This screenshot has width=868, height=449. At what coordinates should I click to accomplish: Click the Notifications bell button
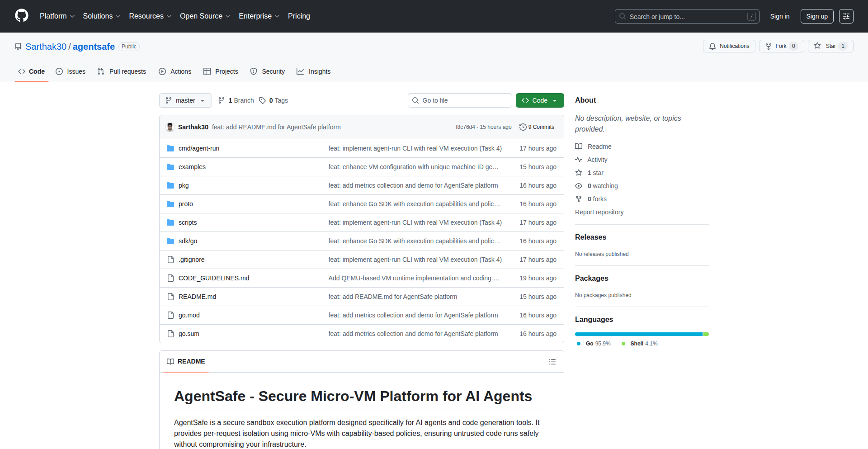tap(729, 46)
